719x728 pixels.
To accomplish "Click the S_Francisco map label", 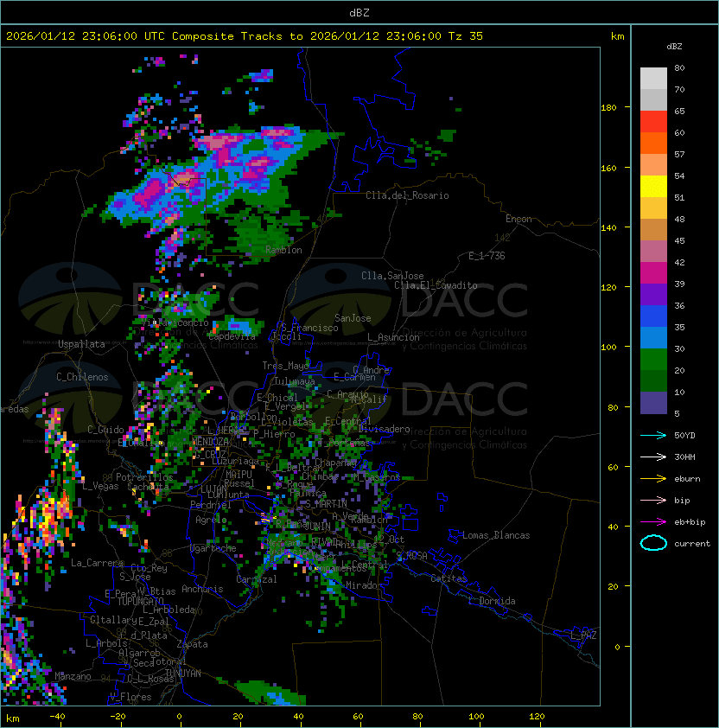I will 309,328.
